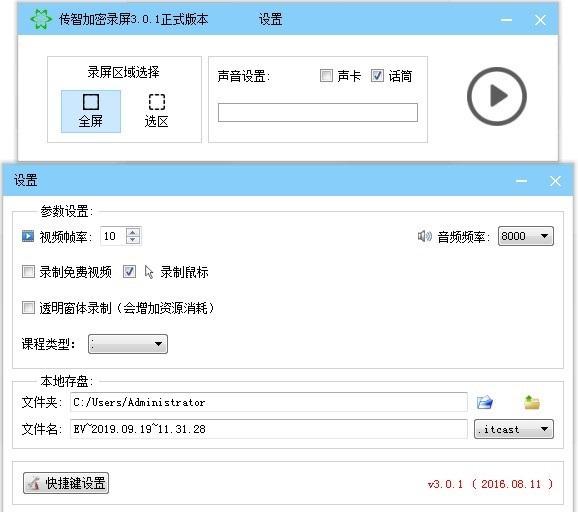Click the blue open-folder browse icon
This screenshot has height=512, width=578.
pos(484,402)
